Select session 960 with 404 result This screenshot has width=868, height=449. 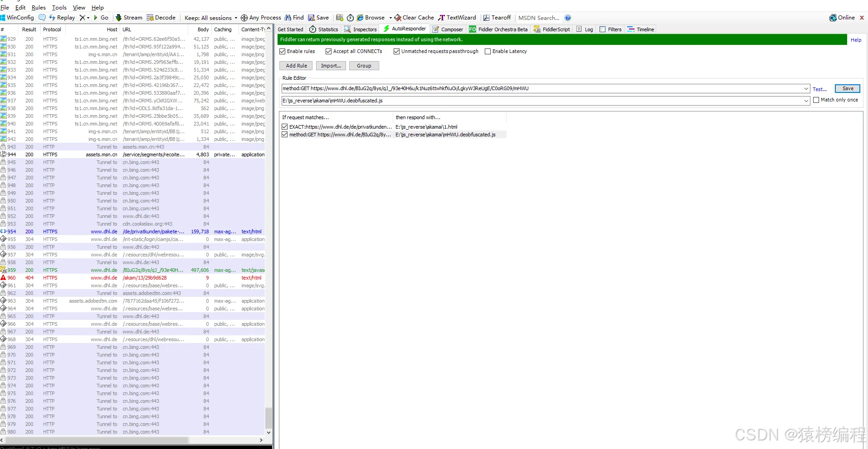[x=132, y=278]
